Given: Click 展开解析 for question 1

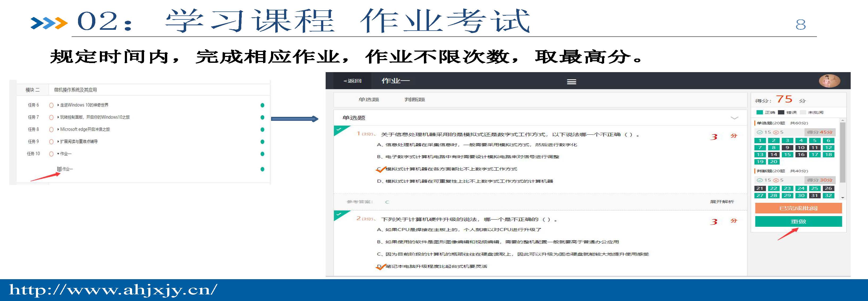Looking at the screenshot, I should [722, 202].
